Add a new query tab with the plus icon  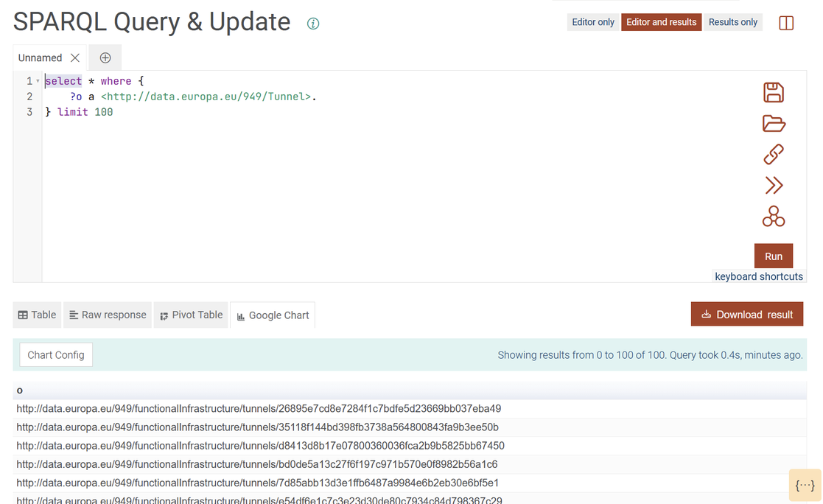pyautogui.click(x=105, y=57)
